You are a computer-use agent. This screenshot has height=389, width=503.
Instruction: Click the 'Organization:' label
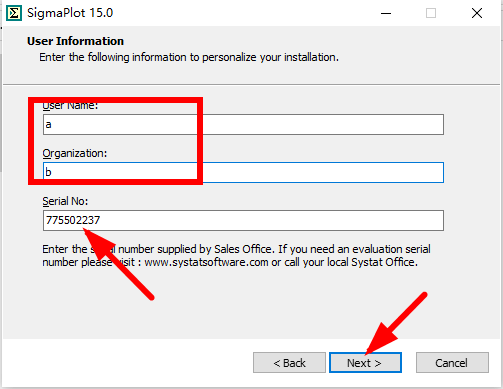pyautogui.click(x=75, y=153)
